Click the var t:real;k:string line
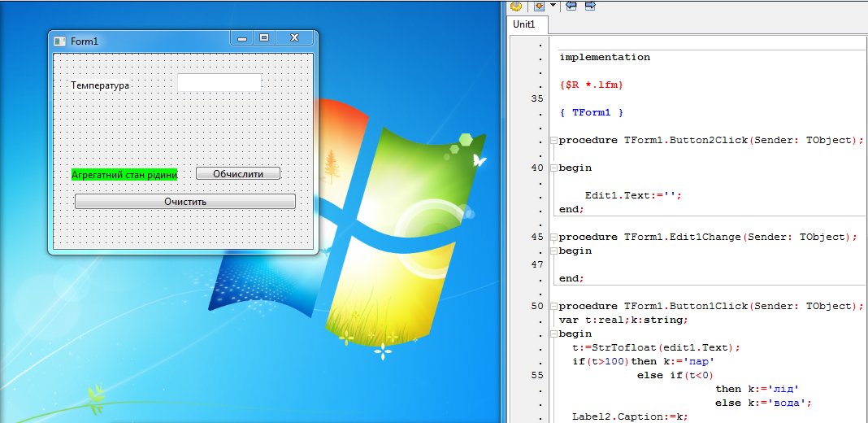Image resolution: width=868 pixels, height=423 pixels. (x=623, y=321)
